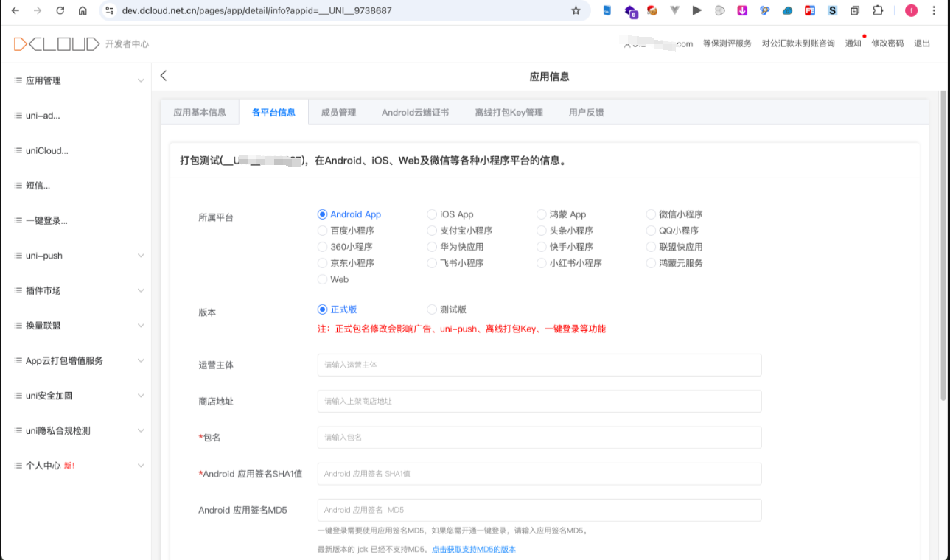
Task: Click the browser back arrow
Action: pos(15,10)
